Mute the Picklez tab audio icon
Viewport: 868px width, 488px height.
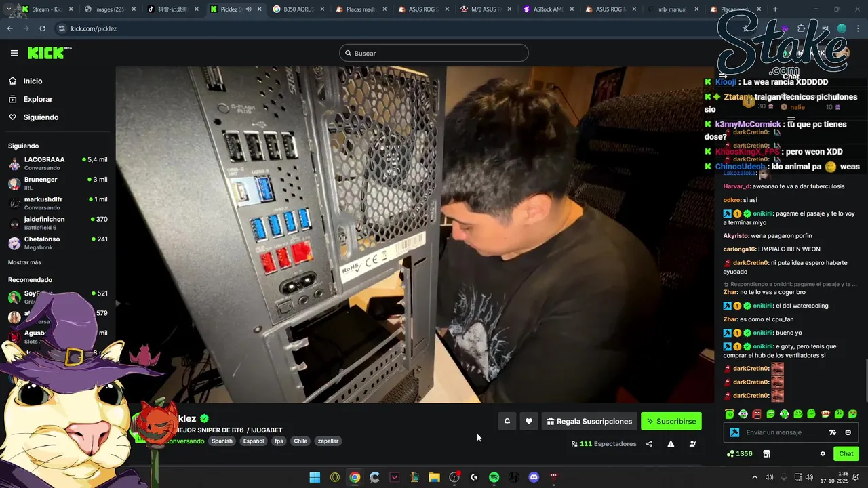point(248,9)
